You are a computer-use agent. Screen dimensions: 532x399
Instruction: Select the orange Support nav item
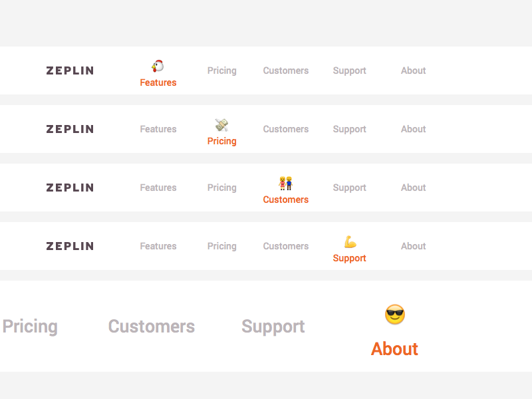tap(349, 258)
